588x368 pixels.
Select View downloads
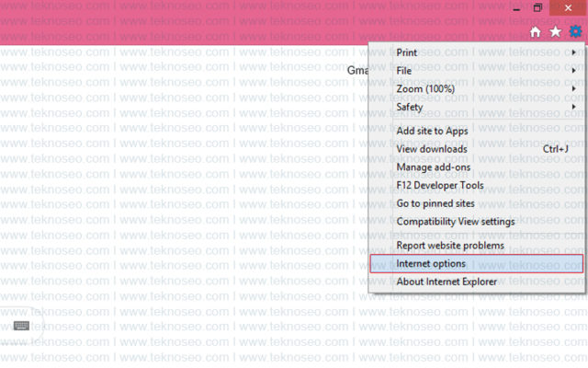coord(476,149)
